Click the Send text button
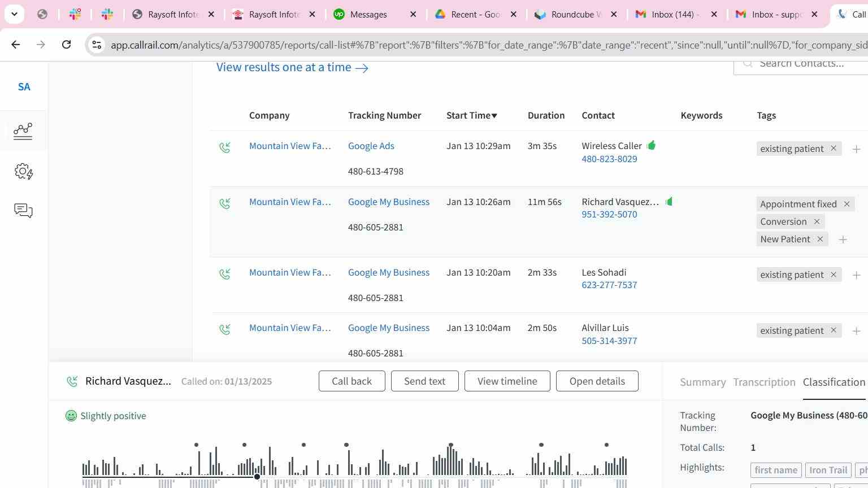The image size is (868, 488). tap(424, 381)
